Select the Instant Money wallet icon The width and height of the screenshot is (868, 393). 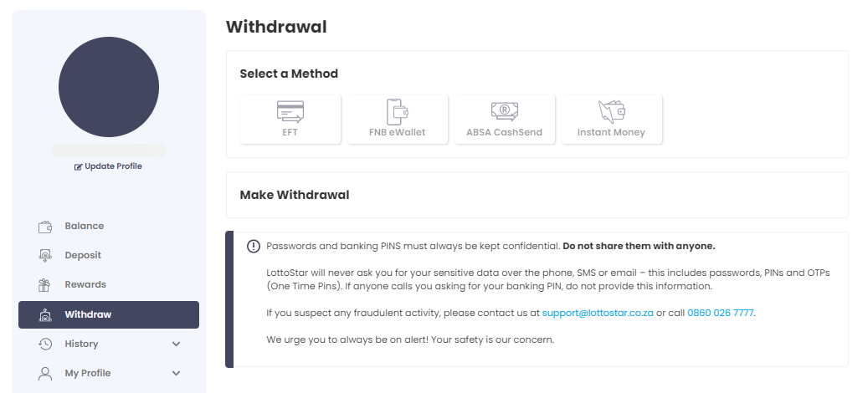pos(611,112)
